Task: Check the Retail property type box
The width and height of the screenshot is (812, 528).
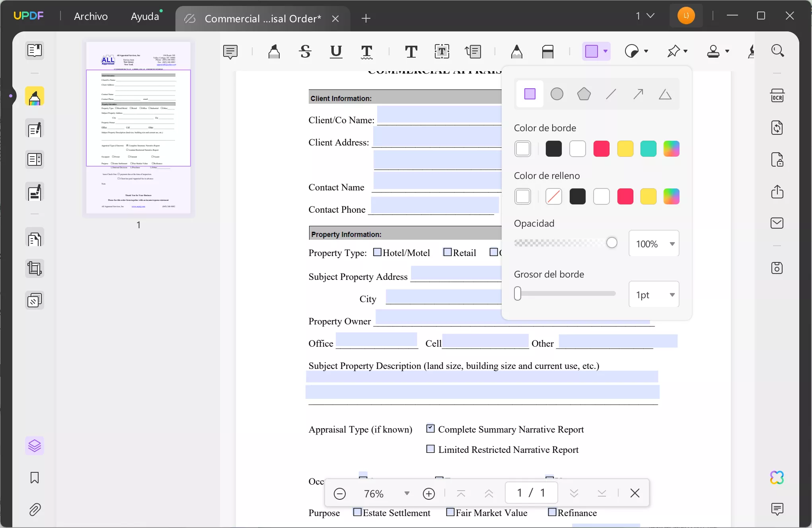Action: click(448, 252)
